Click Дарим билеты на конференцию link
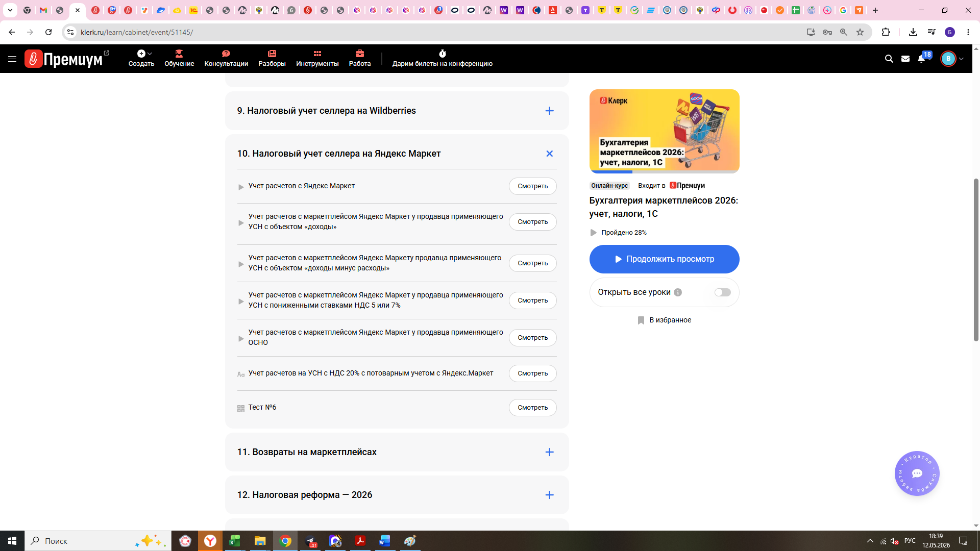 [x=443, y=58]
